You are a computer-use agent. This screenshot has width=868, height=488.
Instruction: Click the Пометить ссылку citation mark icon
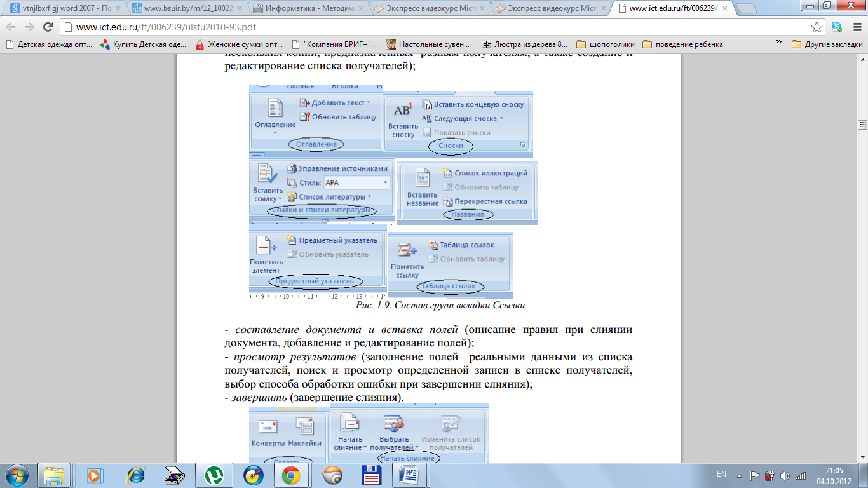tap(407, 250)
